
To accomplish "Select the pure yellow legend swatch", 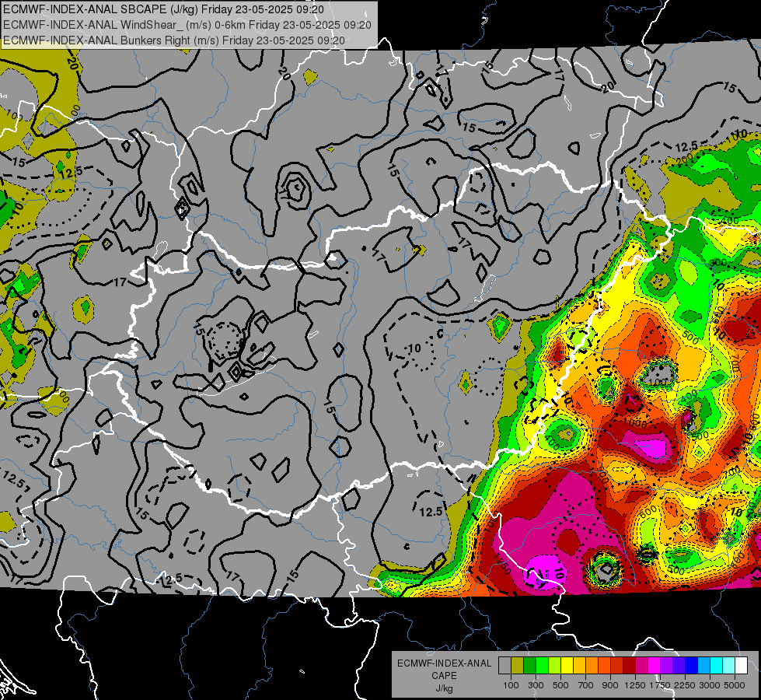I will coord(567,666).
